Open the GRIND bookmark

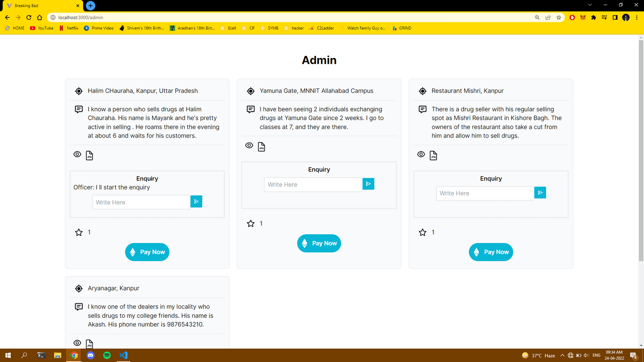(x=401, y=28)
